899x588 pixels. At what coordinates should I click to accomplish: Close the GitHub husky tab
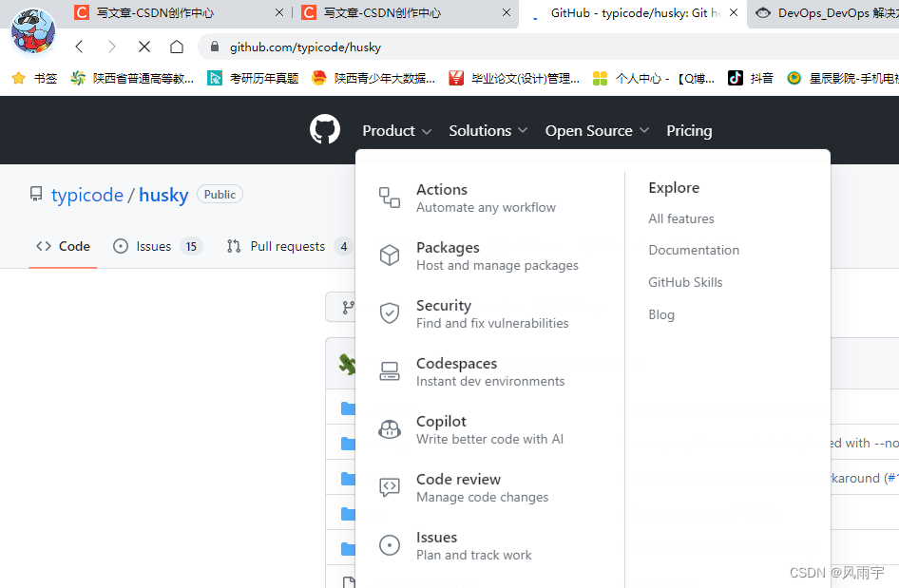[x=734, y=12]
